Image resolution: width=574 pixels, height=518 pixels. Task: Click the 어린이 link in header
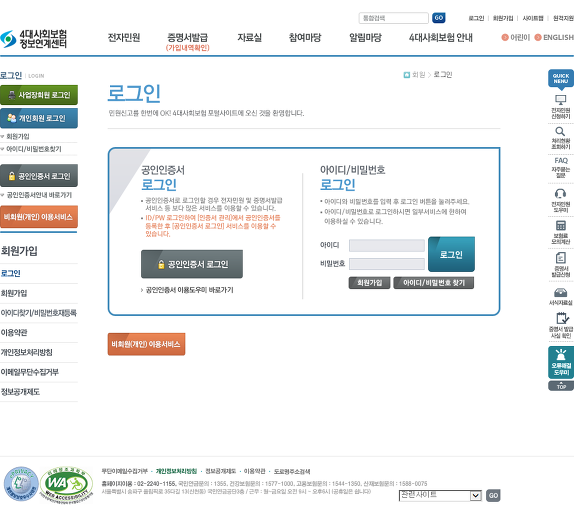click(516, 37)
